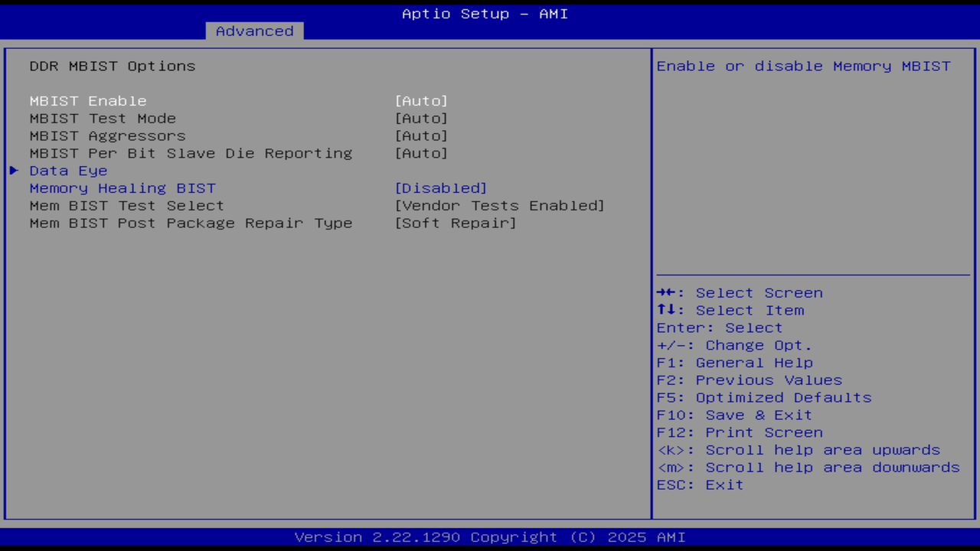Open MBIST Per Bit Slave Die Reporting options

191,153
